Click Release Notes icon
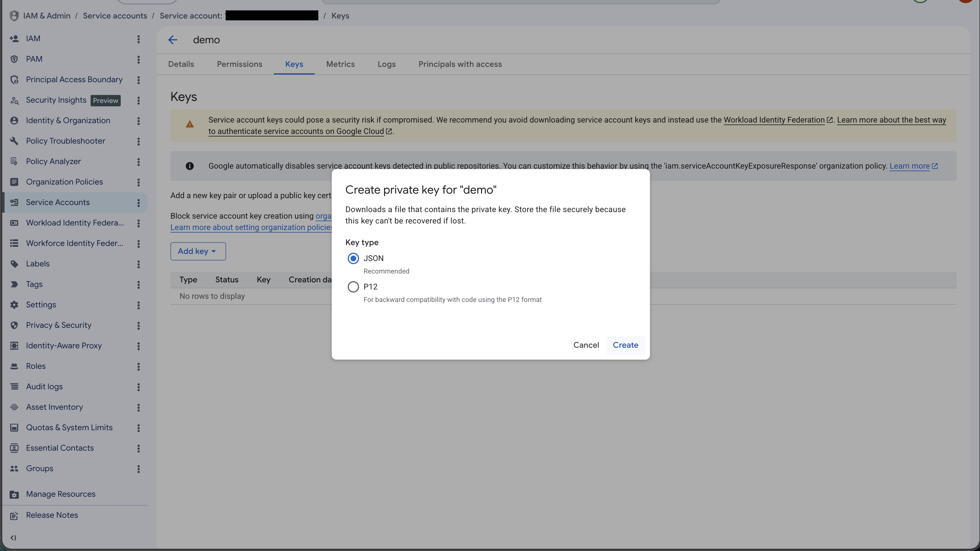980x551 pixels. coord(14,515)
